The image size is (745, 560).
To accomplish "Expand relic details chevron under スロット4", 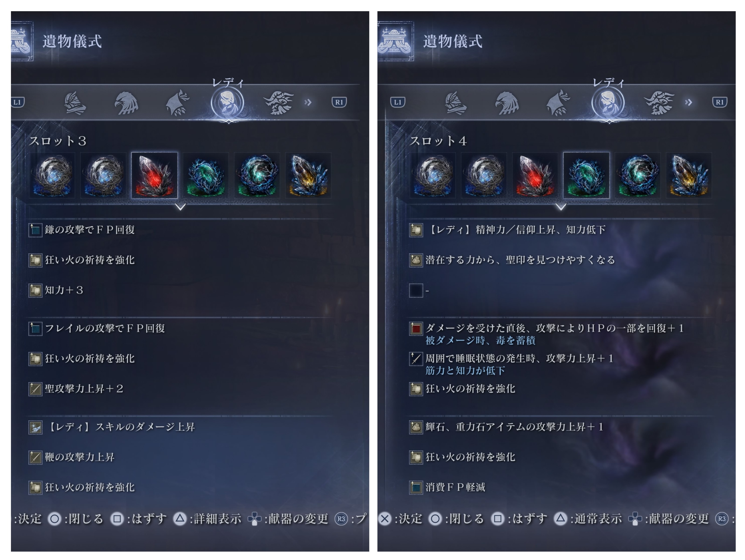I will pos(561,206).
